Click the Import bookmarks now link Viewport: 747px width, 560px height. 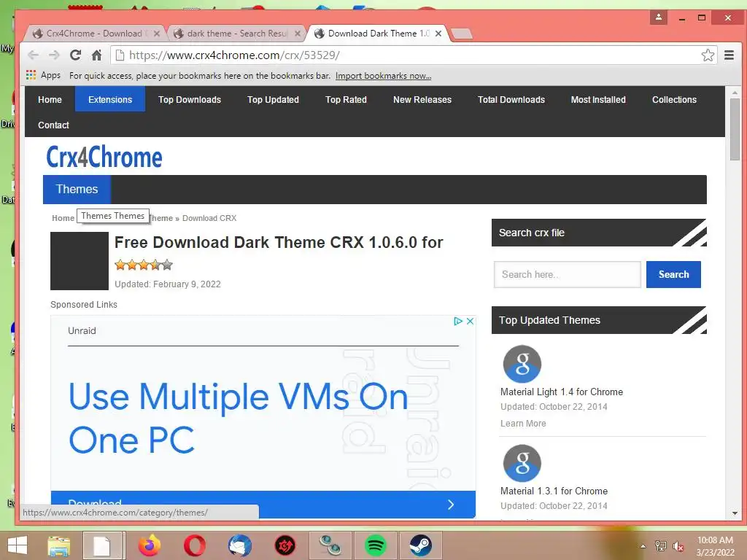[x=383, y=76]
